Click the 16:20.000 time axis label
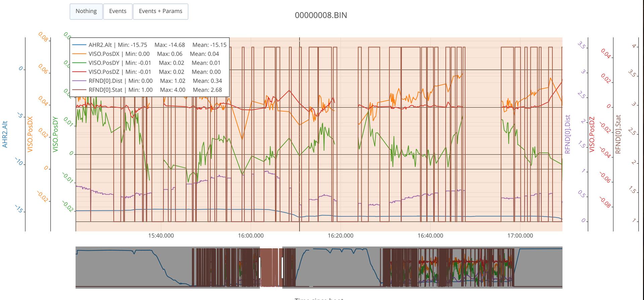This screenshot has height=300, width=644. [340, 236]
